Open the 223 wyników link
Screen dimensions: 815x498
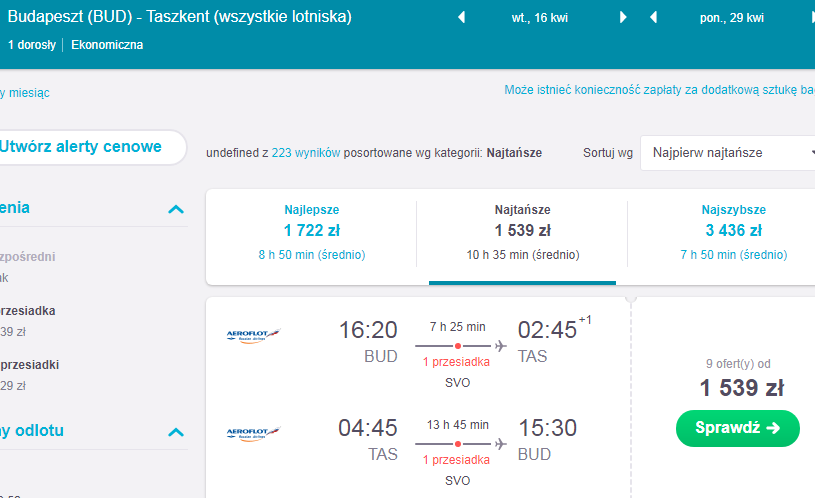(x=306, y=153)
